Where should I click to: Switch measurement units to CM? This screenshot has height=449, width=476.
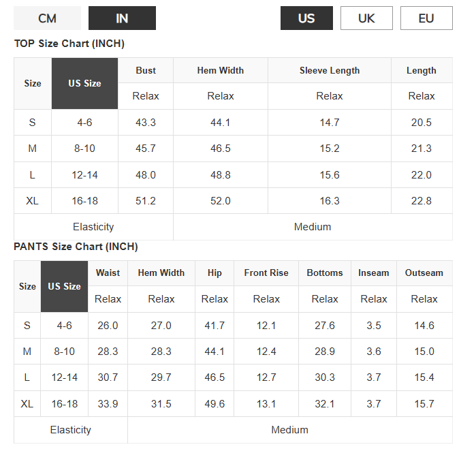tap(47, 18)
